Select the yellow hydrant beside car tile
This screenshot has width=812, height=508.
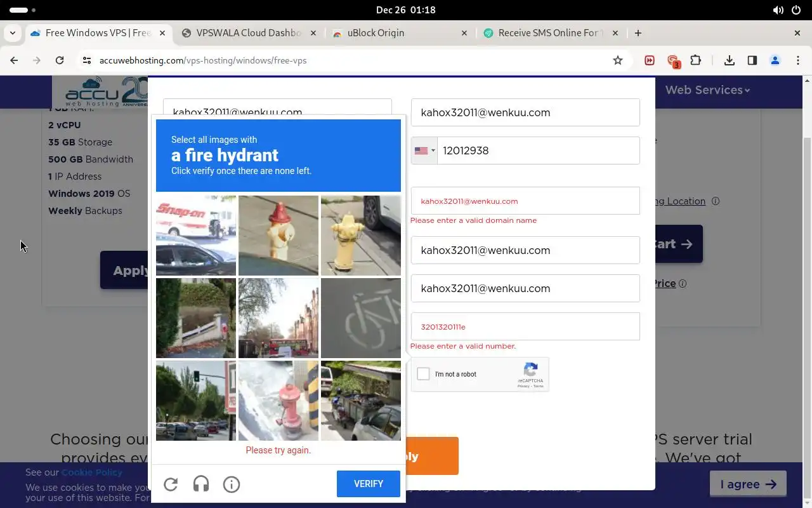tap(361, 236)
